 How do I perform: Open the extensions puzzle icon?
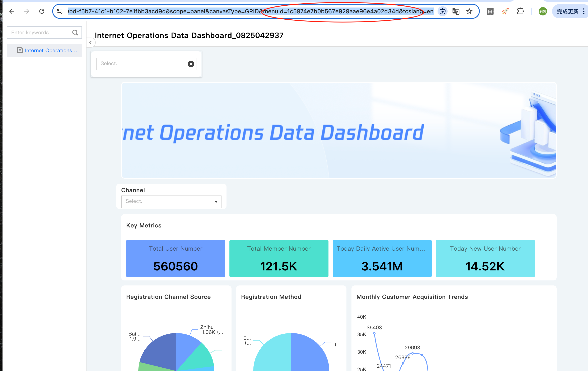520,11
